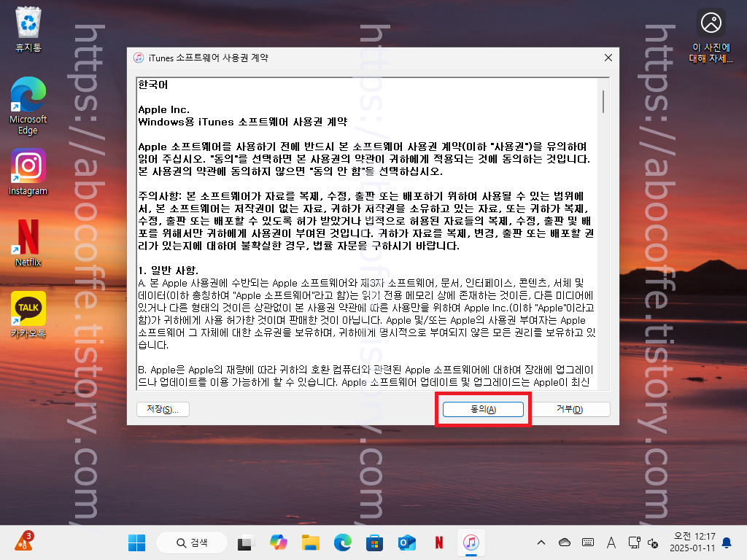Click the muted volume tray icon
747x560 pixels.
click(653, 542)
